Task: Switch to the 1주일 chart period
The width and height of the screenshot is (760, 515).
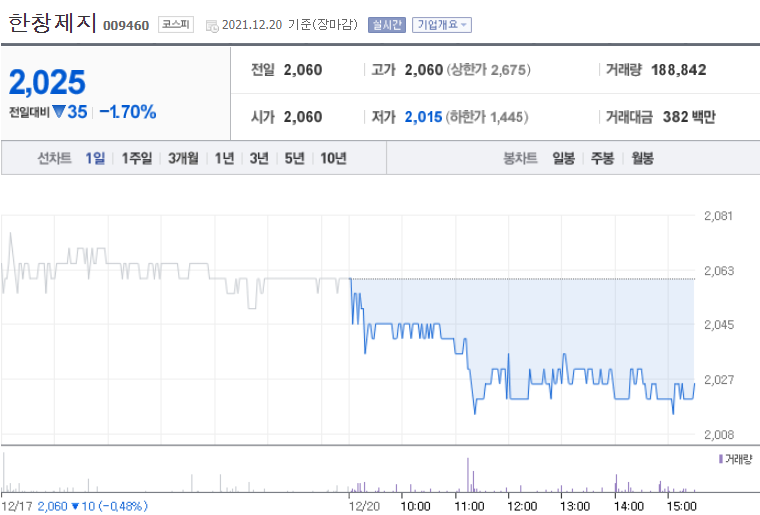Action: [137, 158]
